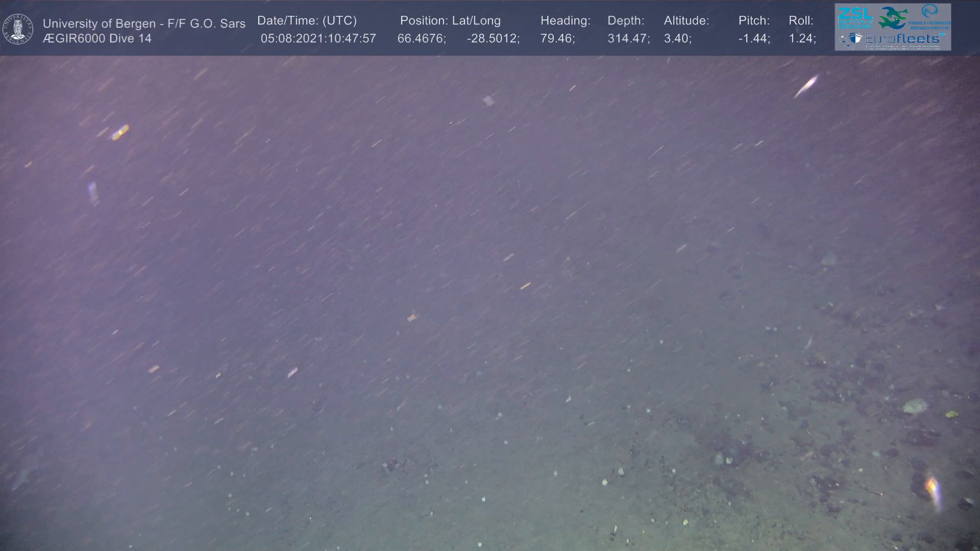Click the Altitude reading 3.40
Viewport: 980px width, 551px height.
[x=676, y=39]
